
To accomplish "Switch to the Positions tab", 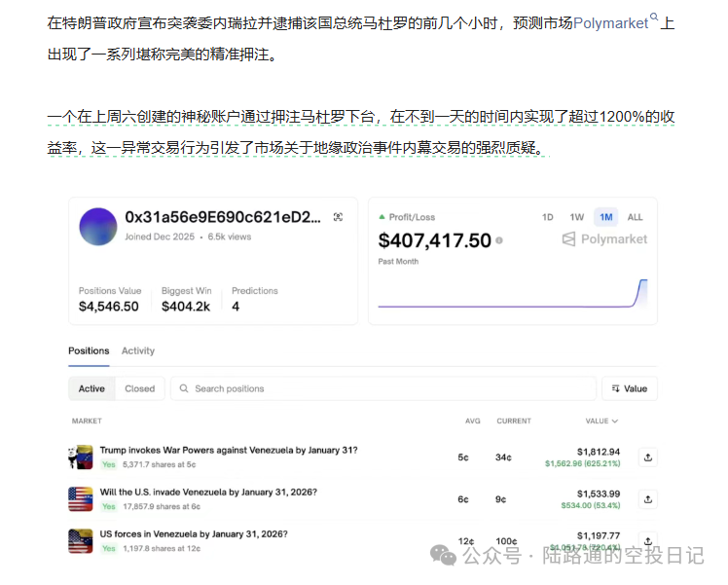I will pos(89,351).
